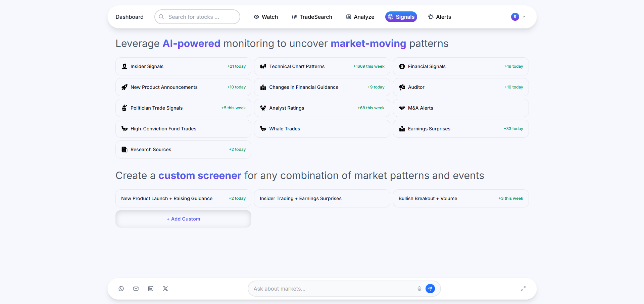Open the TradeSearch tab

[x=312, y=17]
